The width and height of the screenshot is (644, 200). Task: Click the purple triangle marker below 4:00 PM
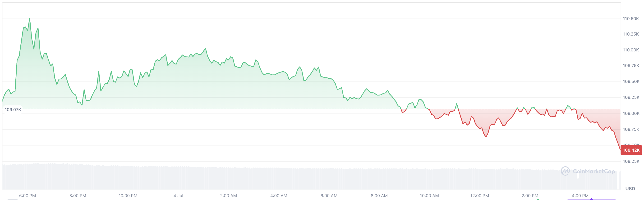click(592, 199)
